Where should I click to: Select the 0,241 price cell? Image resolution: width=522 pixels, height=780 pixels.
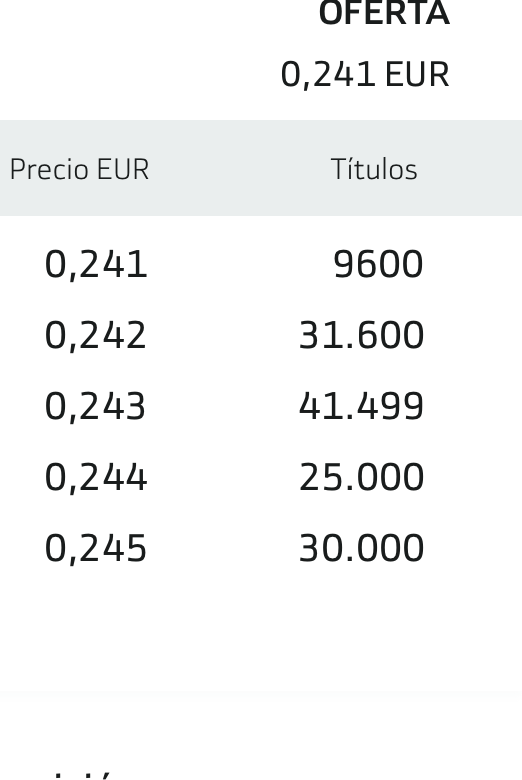[x=96, y=265]
